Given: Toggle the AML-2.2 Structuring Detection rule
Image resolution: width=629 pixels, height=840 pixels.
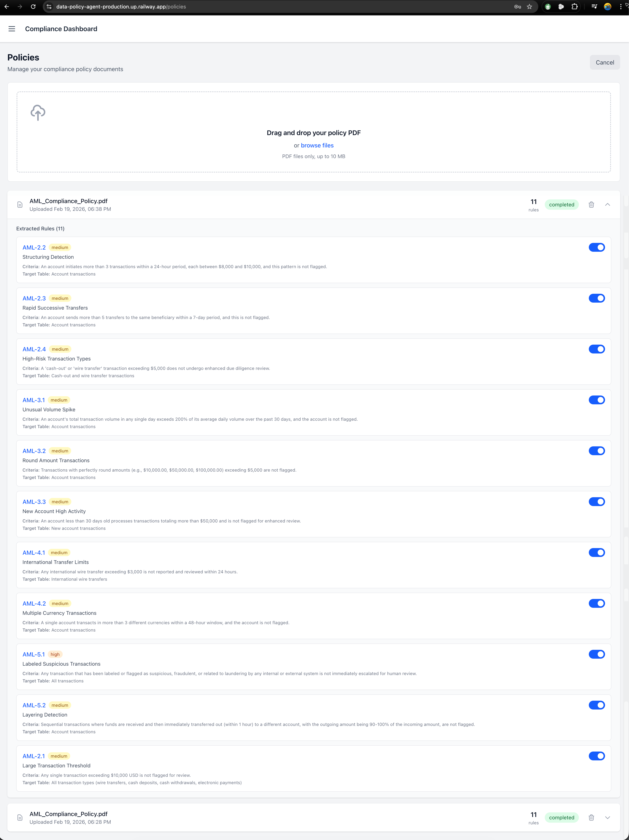Looking at the screenshot, I should pos(597,248).
